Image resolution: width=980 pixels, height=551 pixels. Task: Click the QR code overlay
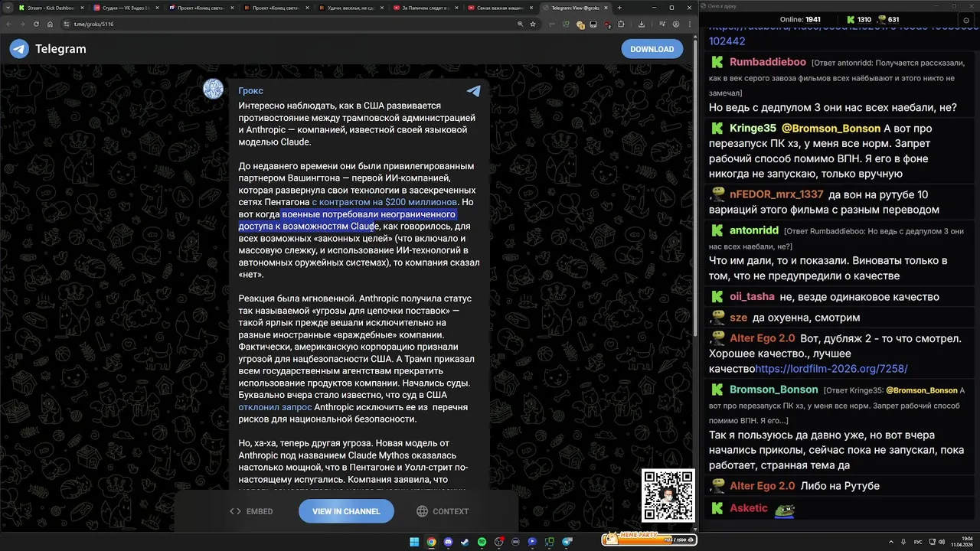668,496
